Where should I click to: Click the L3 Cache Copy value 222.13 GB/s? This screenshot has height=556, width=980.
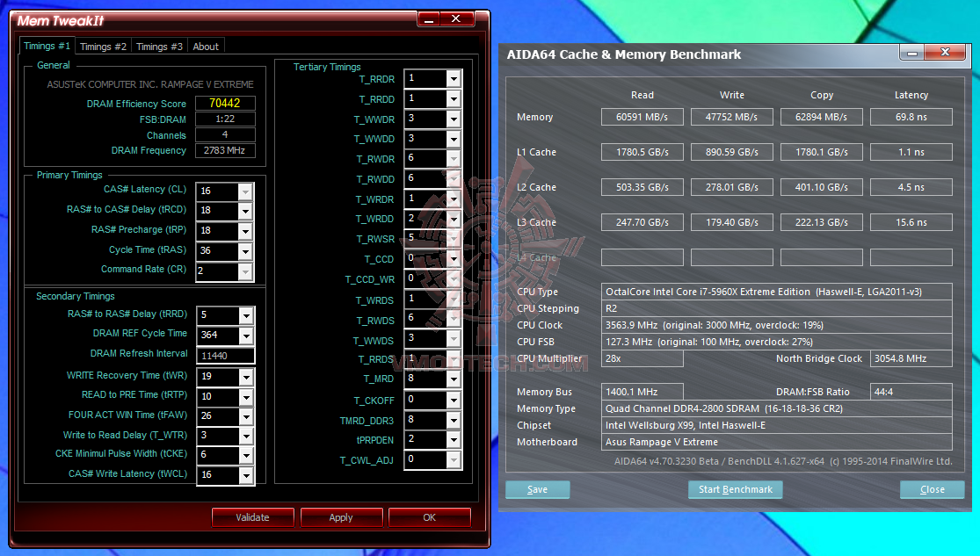(x=821, y=222)
